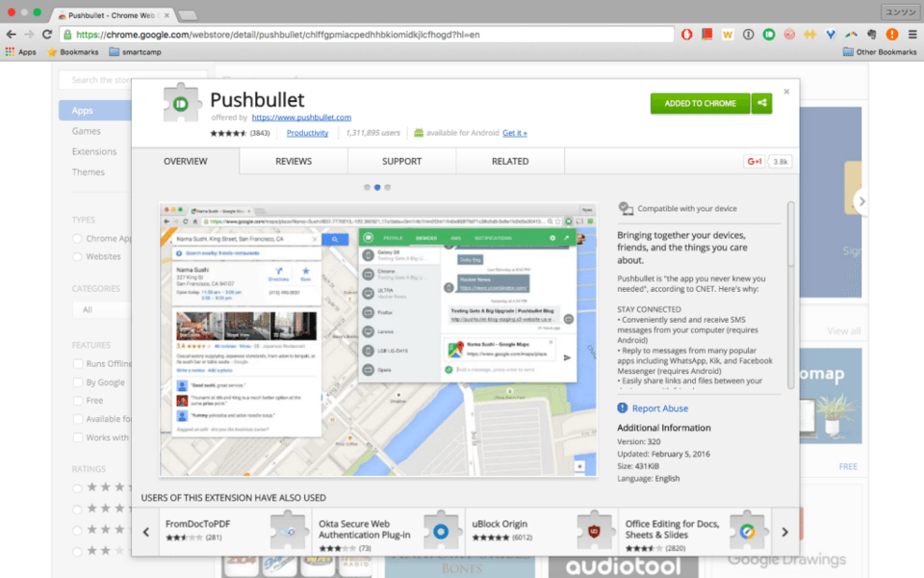Switch to the OVERVIEW tab
Image resolution: width=924 pixels, height=578 pixels.
point(186,161)
